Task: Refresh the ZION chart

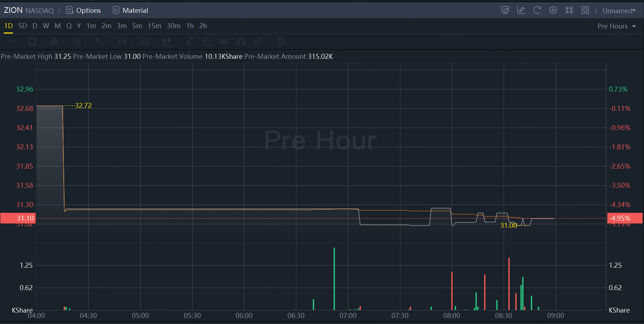Action: pyautogui.click(x=537, y=10)
